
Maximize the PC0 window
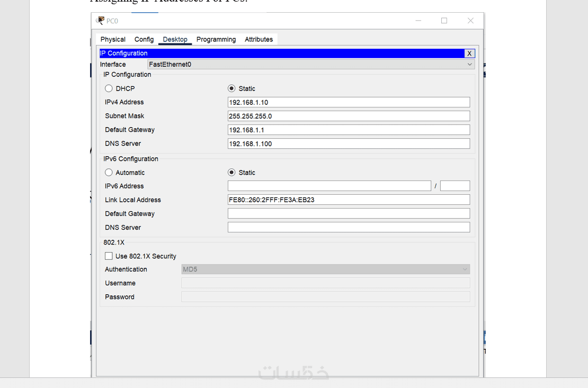(x=444, y=21)
